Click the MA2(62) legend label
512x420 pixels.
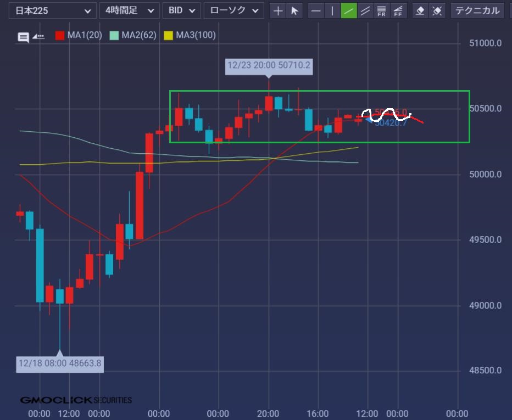(138, 36)
